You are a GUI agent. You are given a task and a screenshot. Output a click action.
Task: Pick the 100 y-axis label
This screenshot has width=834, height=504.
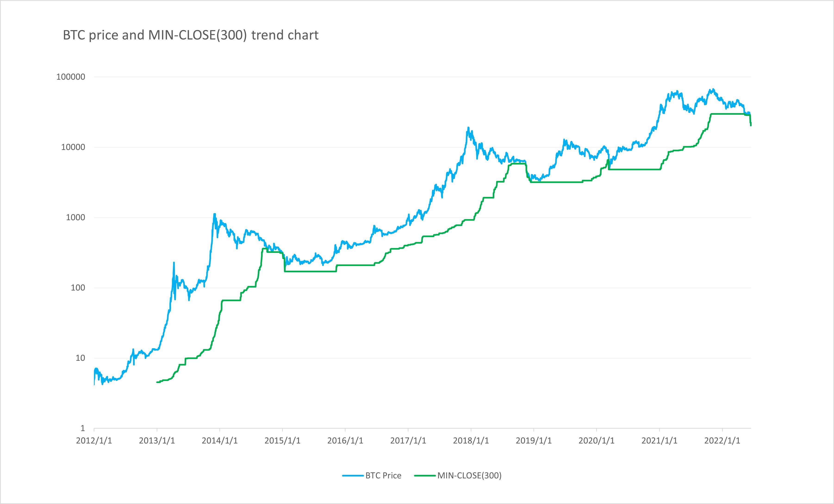click(78, 288)
